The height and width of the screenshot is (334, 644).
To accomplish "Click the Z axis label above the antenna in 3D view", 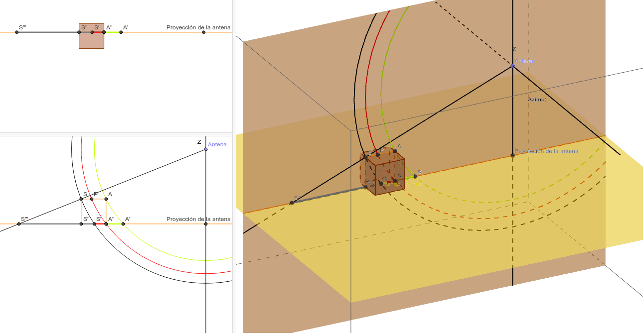I will pyautogui.click(x=514, y=49).
